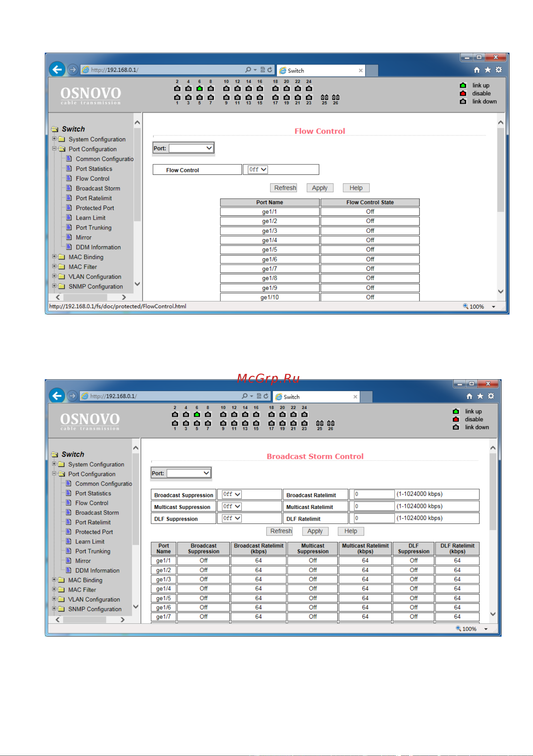This screenshot has height=756, width=533.
Task: Click the refresh icon in the Broadcast Storm window address bar
Action: (x=266, y=396)
